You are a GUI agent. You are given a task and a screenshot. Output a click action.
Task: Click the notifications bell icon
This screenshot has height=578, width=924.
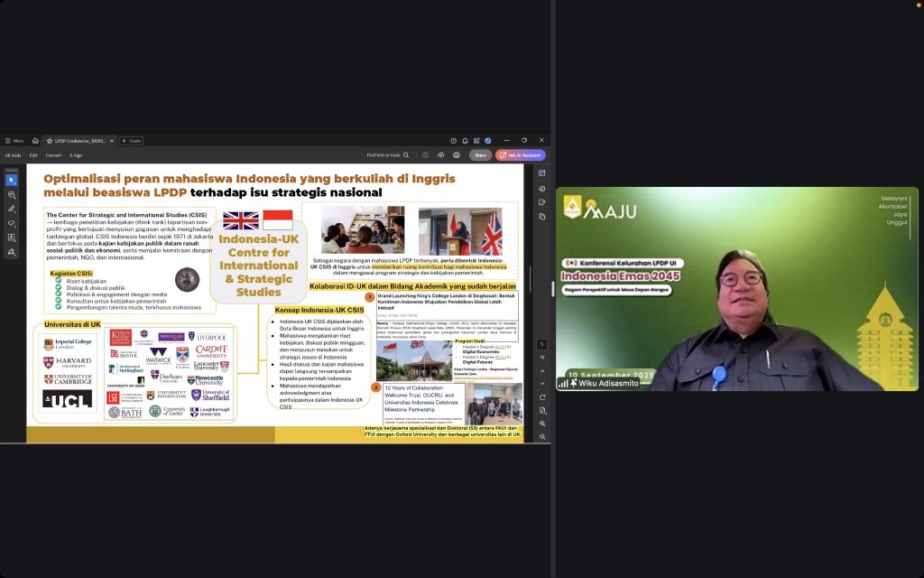point(465,141)
